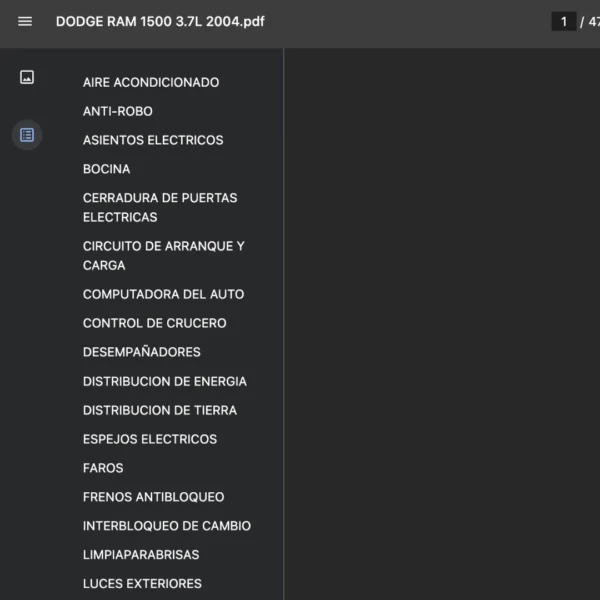Select DESEMPAÑADORES bookmark
The image size is (600, 600).
[142, 352]
